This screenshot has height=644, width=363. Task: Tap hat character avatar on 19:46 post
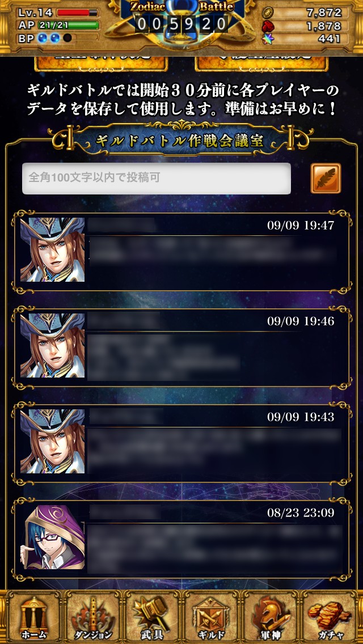[53, 345]
